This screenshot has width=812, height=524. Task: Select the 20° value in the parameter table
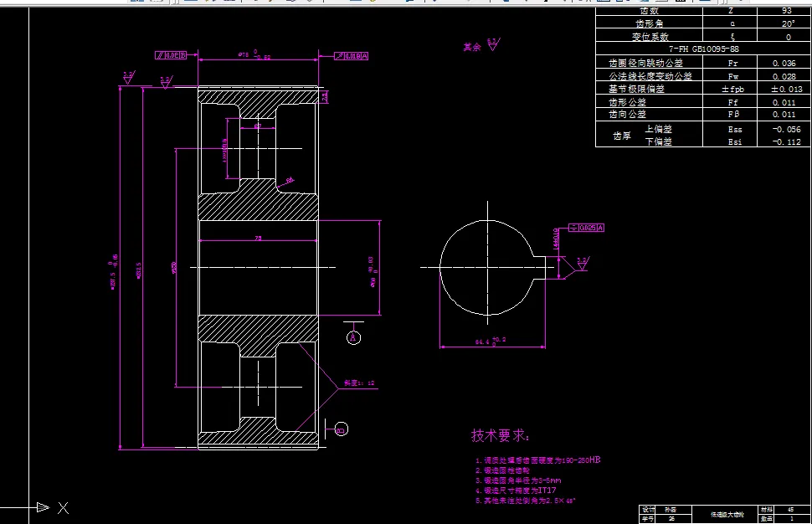pyautogui.click(x=788, y=23)
